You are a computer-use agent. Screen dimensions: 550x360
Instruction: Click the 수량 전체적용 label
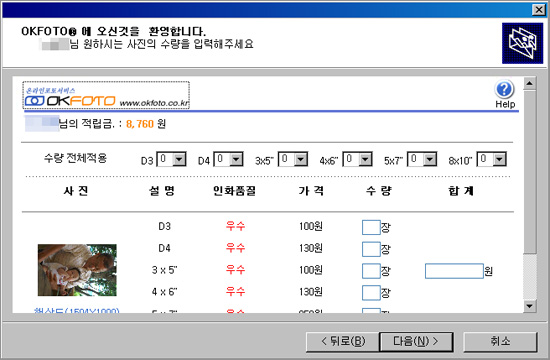click(75, 158)
